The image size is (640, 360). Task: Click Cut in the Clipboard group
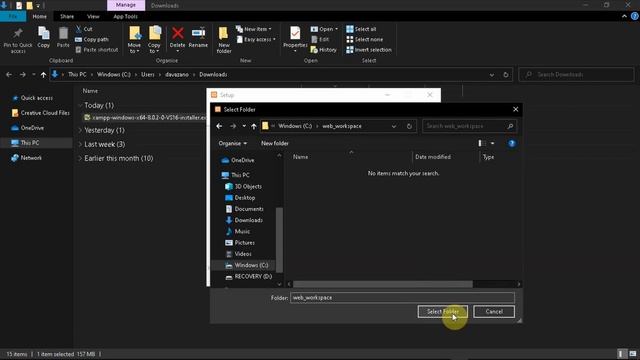(x=84, y=29)
